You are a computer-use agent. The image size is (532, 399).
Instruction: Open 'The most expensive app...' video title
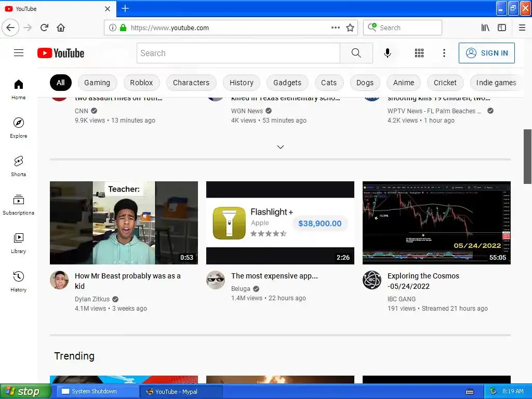274,276
